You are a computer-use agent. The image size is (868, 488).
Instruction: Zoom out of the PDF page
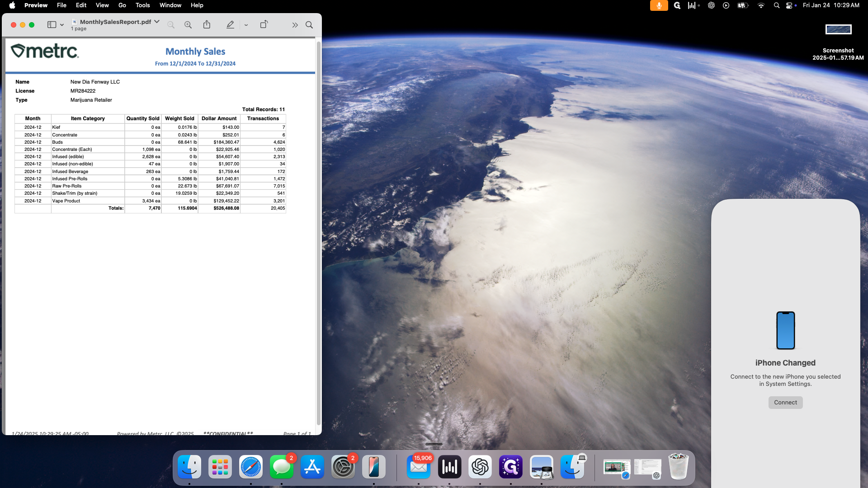point(171,25)
